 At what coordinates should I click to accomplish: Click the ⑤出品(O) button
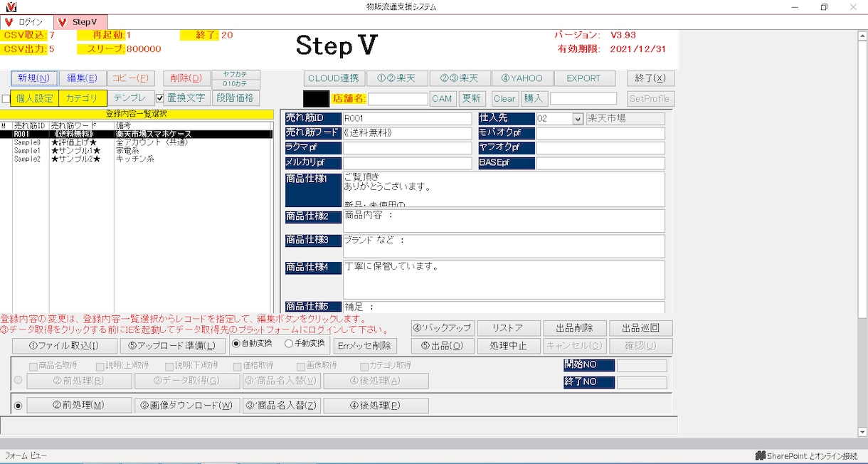(x=443, y=346)
